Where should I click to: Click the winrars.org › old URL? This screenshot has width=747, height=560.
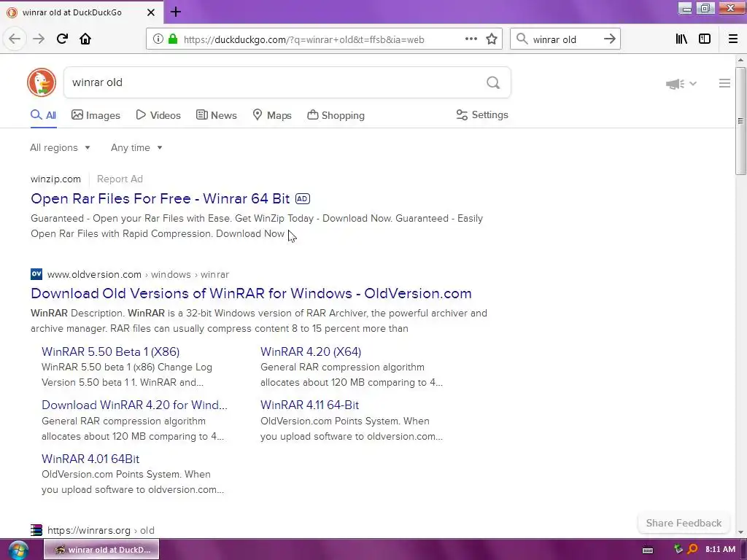click(x=101, y=530)
